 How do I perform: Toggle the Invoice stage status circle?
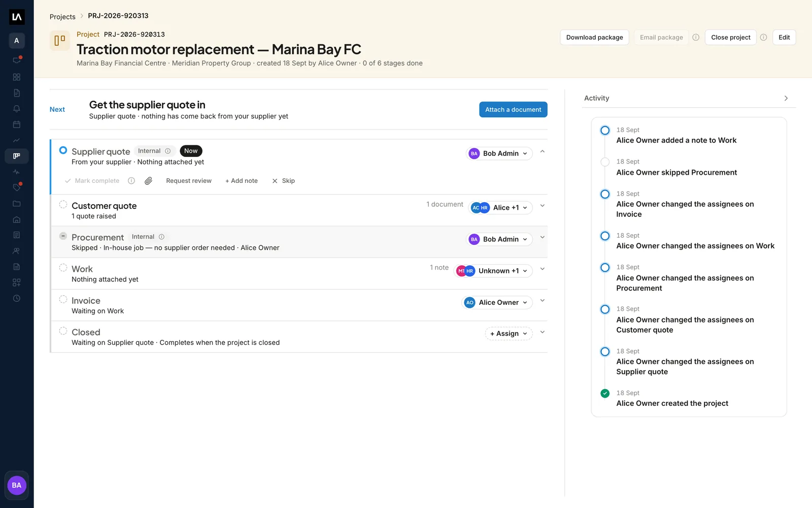click(63, 299)
